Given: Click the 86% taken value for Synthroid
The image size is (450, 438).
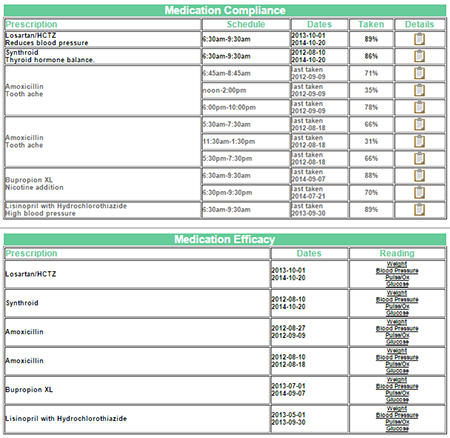Looking at the screenshot, I should (371, 56).
